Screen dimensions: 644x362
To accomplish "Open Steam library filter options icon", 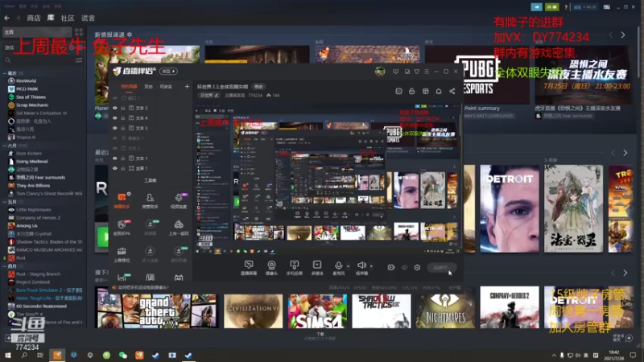I will [79, 60].
